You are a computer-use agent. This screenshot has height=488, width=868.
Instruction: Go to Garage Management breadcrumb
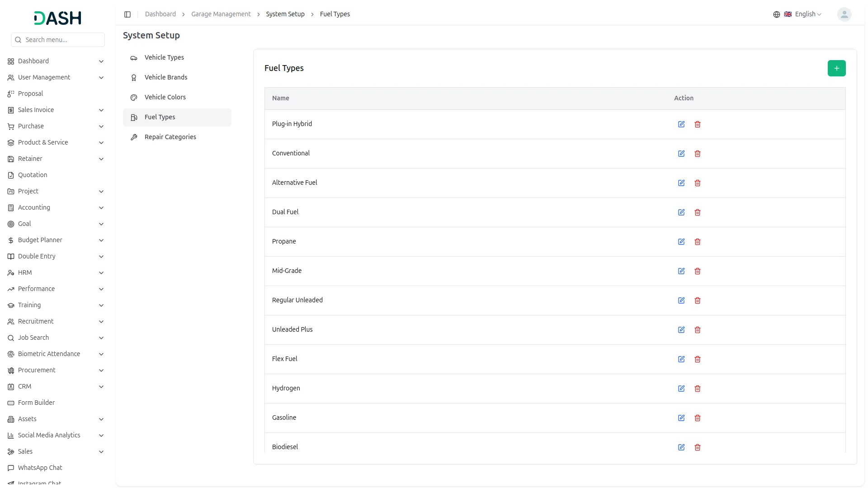point(221,14)
